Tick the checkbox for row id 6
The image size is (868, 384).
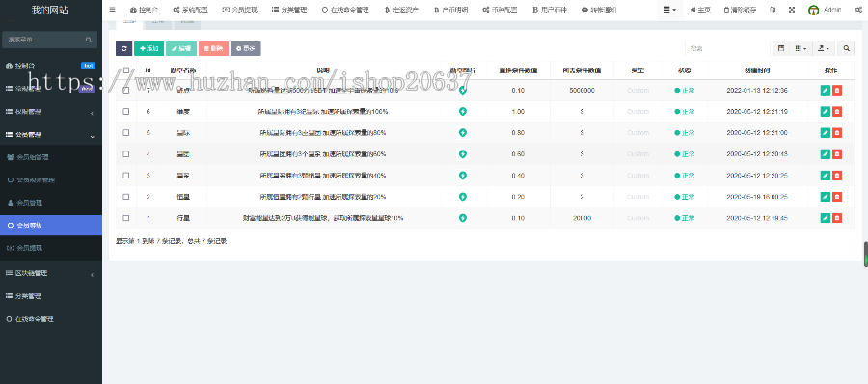tap(126, 111)
